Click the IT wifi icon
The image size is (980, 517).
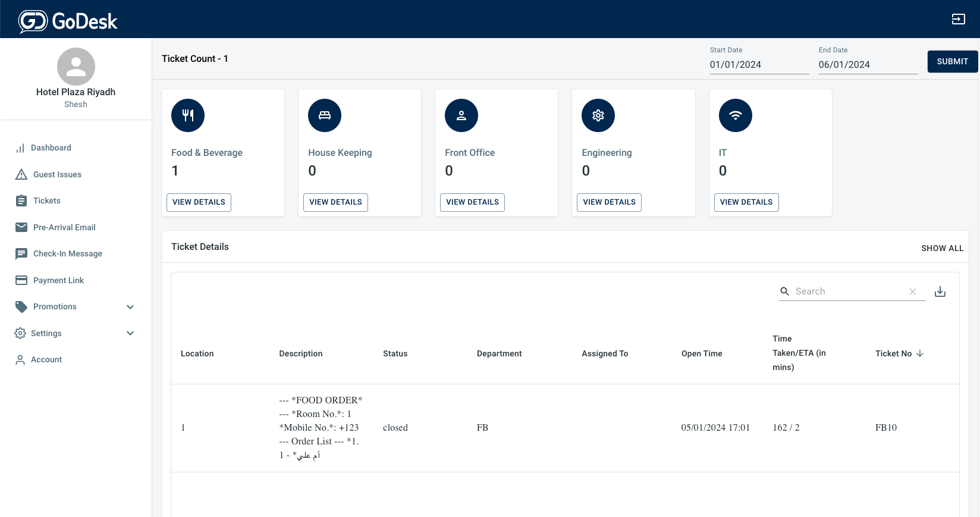(736, 115)
